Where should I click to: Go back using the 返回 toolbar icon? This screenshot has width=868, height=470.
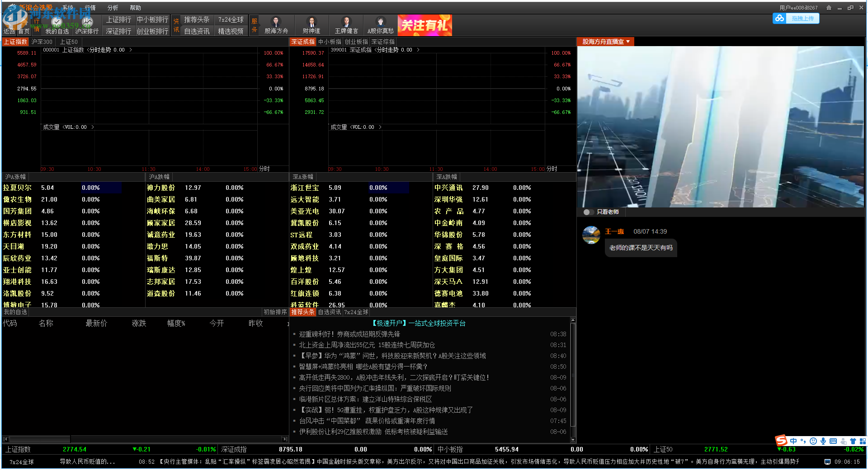click(x=9, y=25)
